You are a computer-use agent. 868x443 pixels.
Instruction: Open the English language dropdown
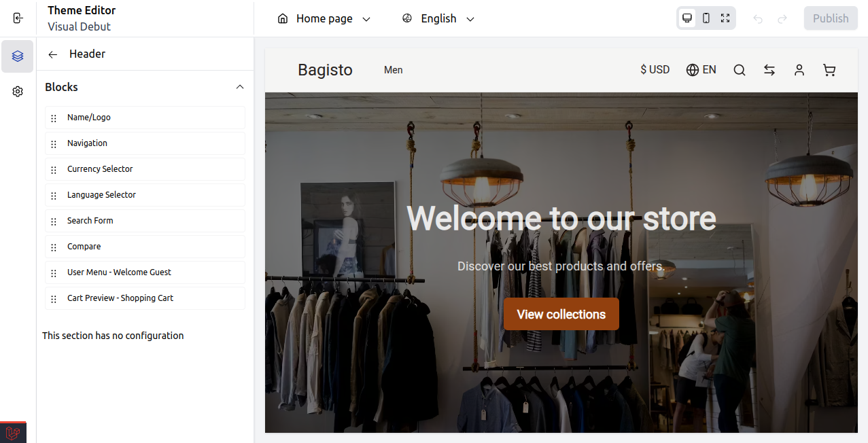coord(438,18)
